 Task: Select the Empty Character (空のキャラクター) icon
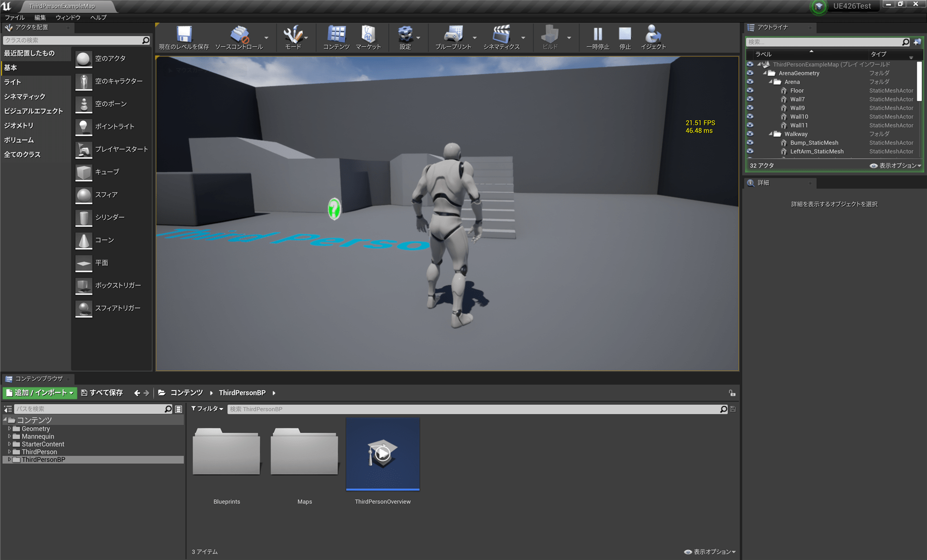tap(84, 82)
